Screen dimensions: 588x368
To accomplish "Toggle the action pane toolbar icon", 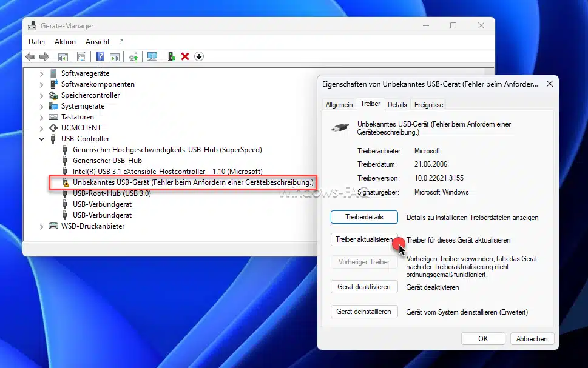I will pyautogui.click(x=115, y=56).
